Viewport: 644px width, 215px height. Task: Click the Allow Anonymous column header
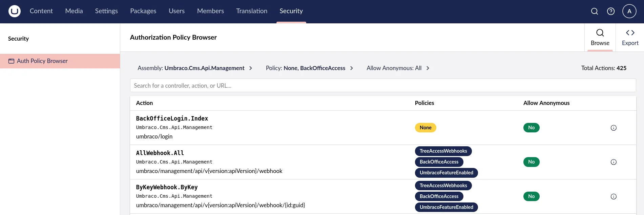click(x=546, y=103)
